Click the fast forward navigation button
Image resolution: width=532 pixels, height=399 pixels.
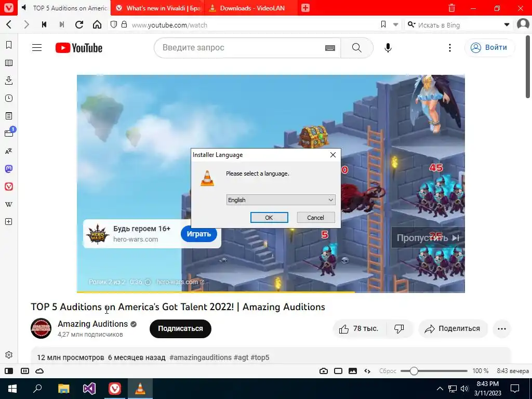pos(62,24)
